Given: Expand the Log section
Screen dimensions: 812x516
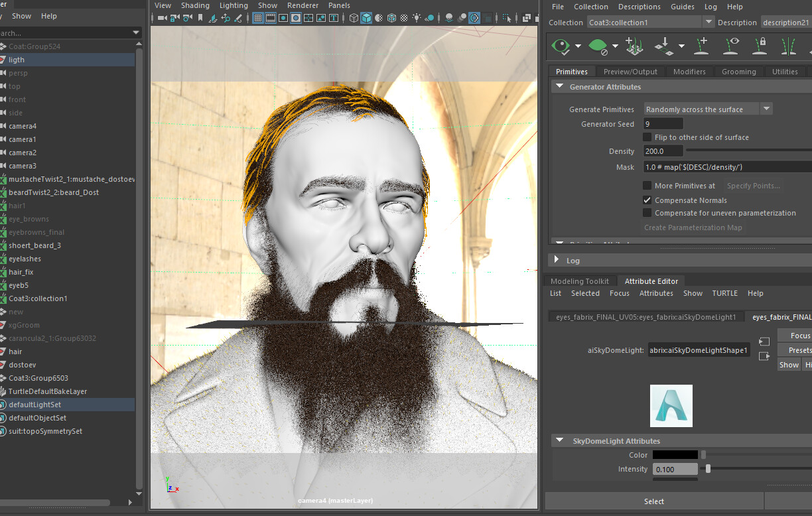Looking at the screenshot, I should [557, 261].
